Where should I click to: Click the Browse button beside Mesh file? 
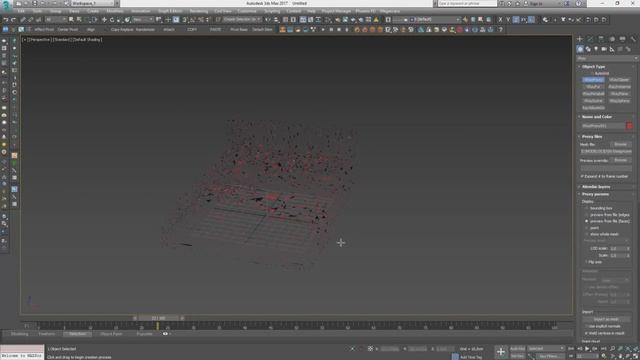pos(620,144)
